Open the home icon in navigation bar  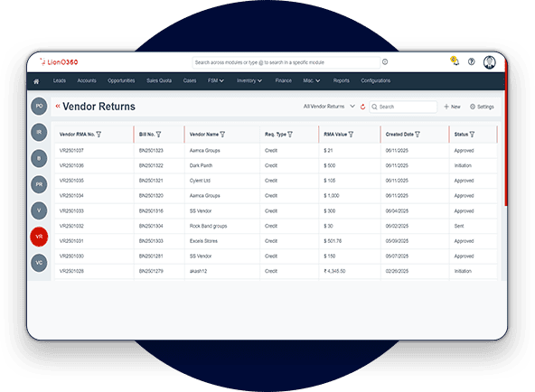36,81
